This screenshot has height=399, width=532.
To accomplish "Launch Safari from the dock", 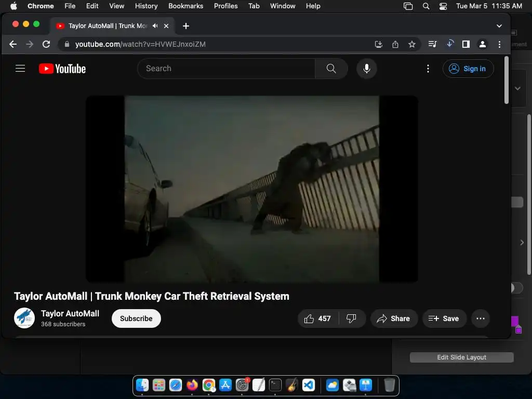I will coord(176,385).
